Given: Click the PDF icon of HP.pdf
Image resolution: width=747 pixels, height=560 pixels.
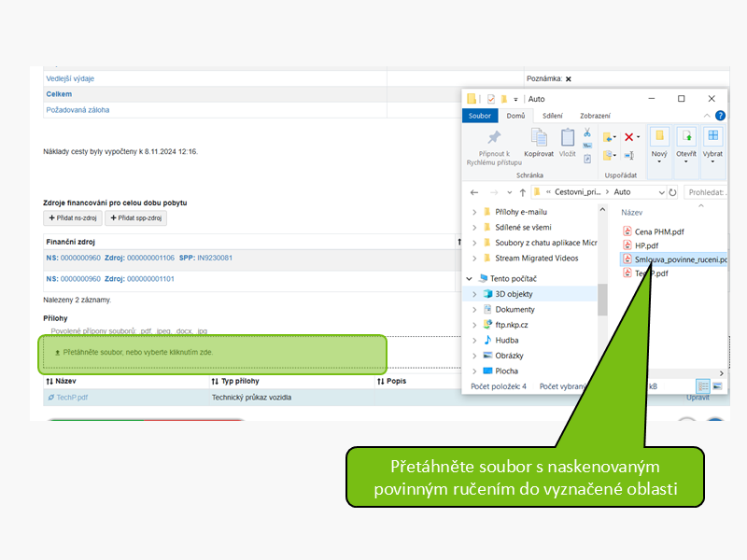Looking at the screenshot, I should tap(627, 245).
